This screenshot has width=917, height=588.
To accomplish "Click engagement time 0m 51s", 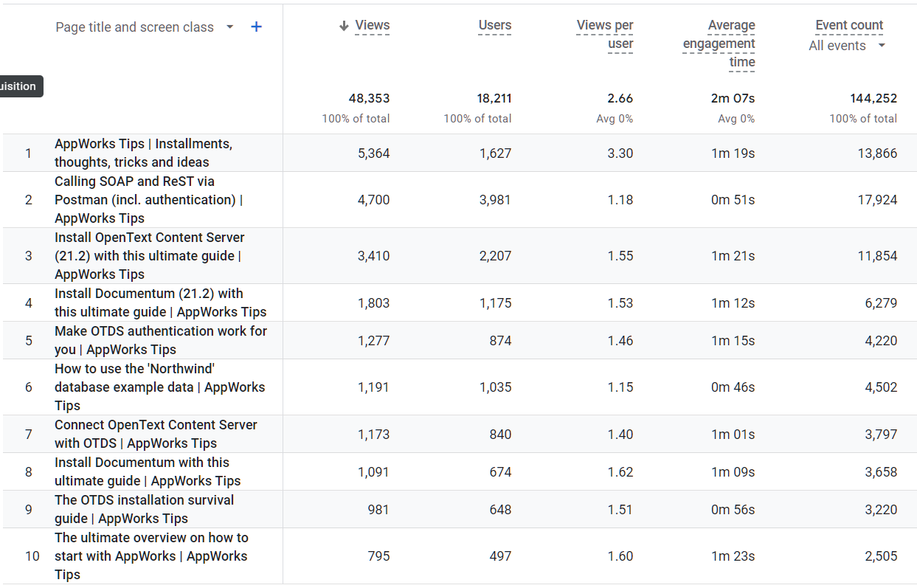I will pyautogui.click(x=733, y=200).
